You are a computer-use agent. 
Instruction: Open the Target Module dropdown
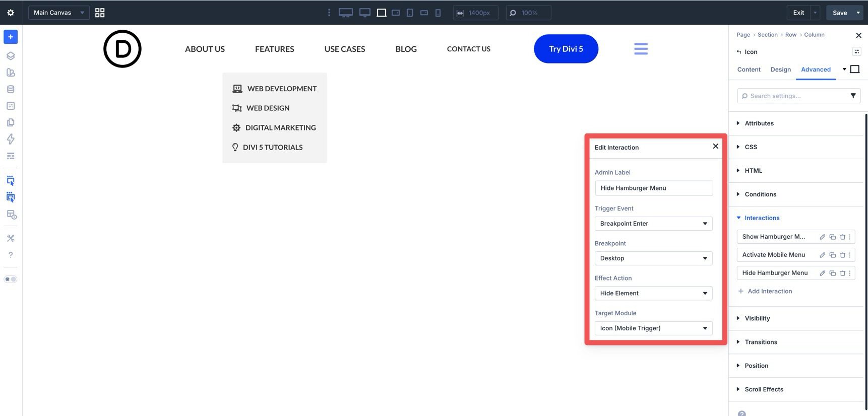coord(654,328)
